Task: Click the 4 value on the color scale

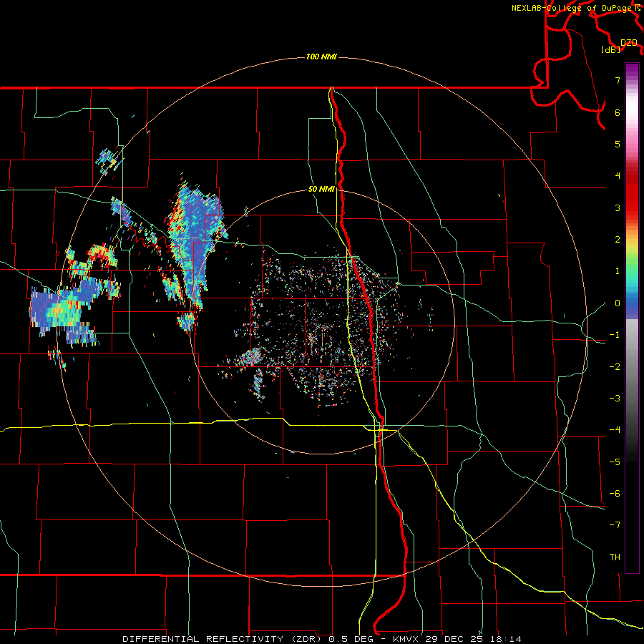Action: [618, 176]
